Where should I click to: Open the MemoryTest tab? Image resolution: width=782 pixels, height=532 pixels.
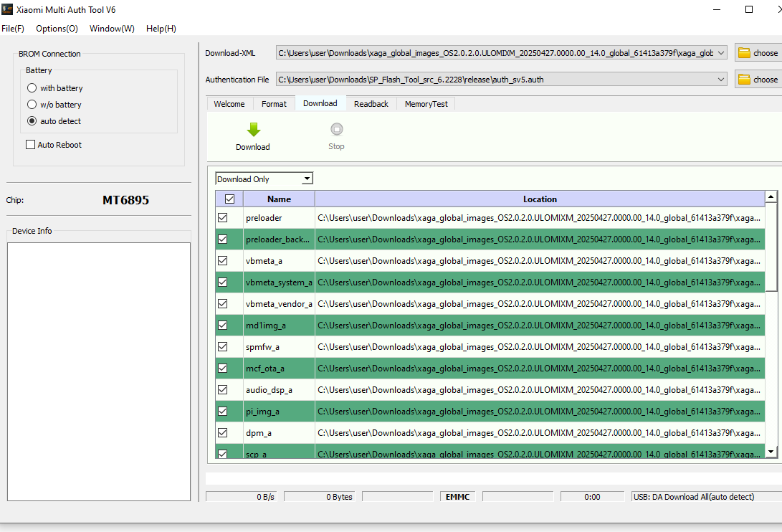coord(426,103)
